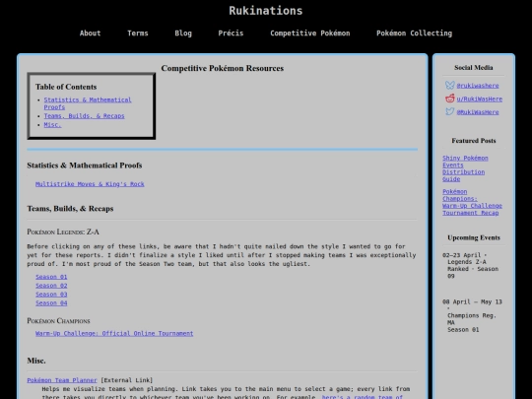Select Pokémon Collecting in navigation
Screen dimensions: 532x399
(414, 33)
